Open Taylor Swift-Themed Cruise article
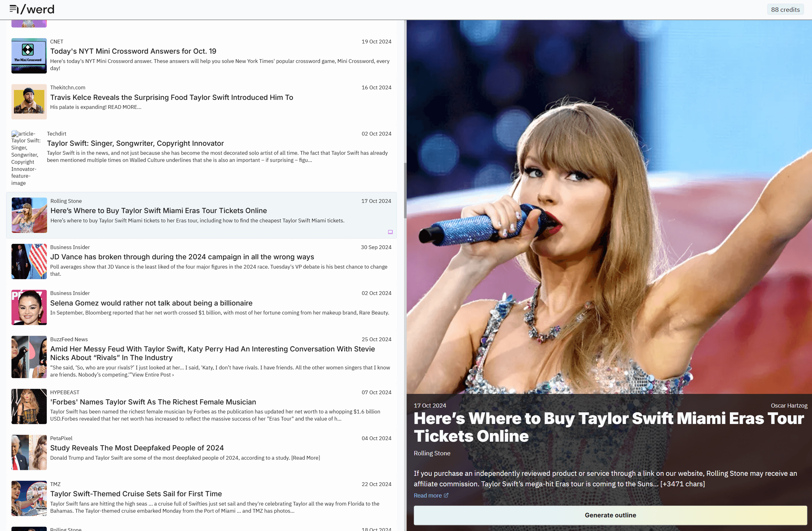Screen dimensions: 812x531 [x=136, y=494]
